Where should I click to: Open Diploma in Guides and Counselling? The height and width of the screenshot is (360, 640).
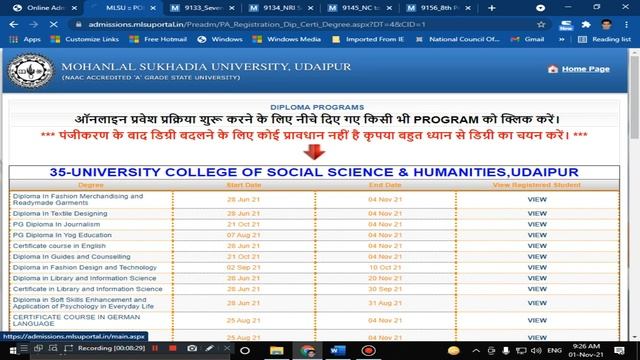coord(71,256)
